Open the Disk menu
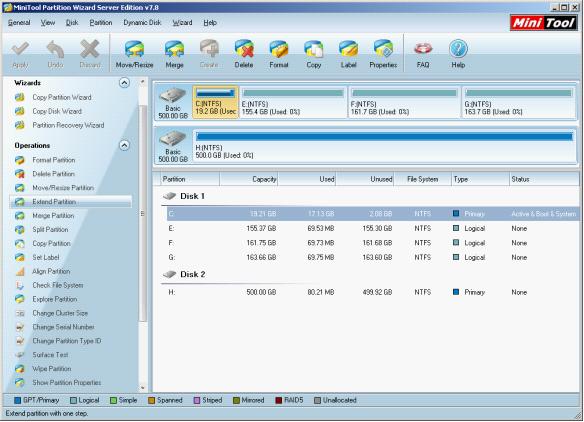This screenshot has height=422, width=584. coord(72,23)
